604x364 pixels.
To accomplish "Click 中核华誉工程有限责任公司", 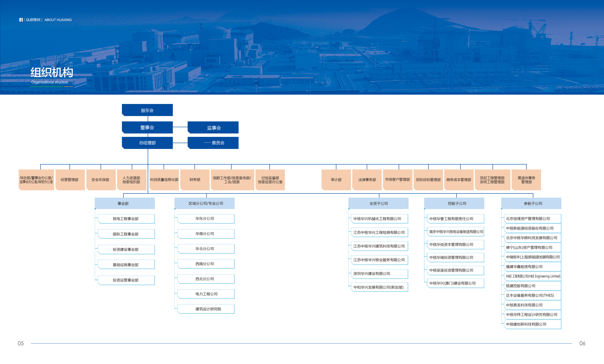I will [x=455, y=219].
